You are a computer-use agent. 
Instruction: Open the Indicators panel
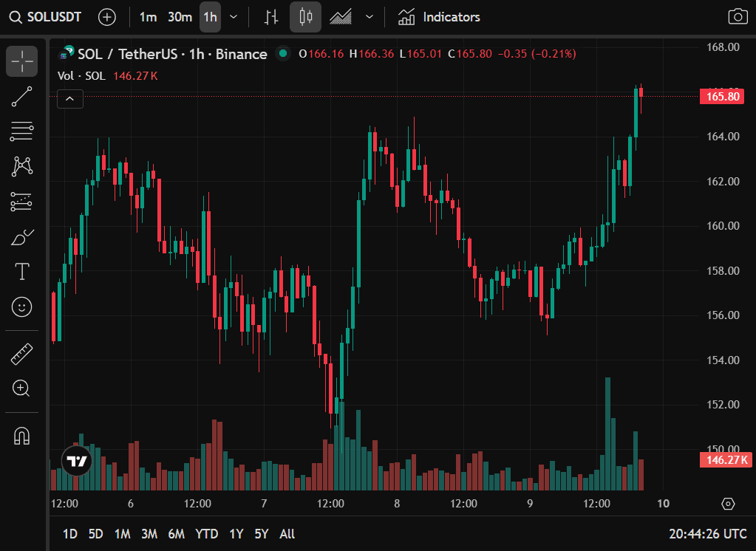point(439,17)
